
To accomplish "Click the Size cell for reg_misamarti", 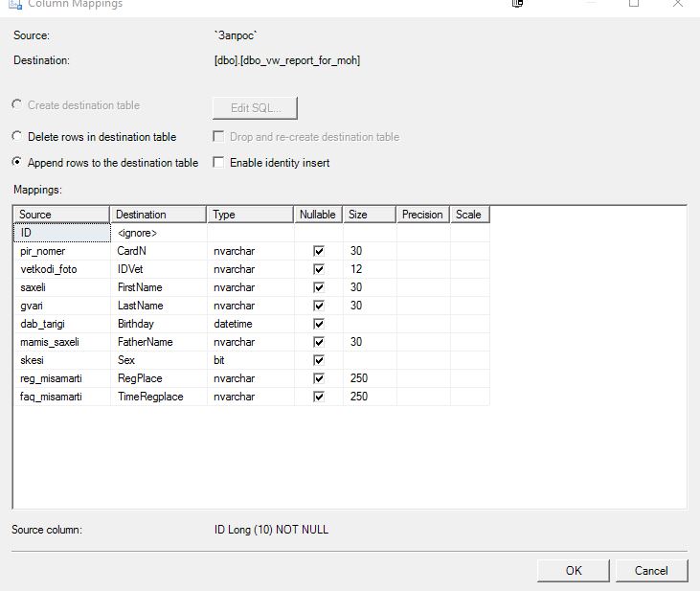I will click(x=369, y=378).
